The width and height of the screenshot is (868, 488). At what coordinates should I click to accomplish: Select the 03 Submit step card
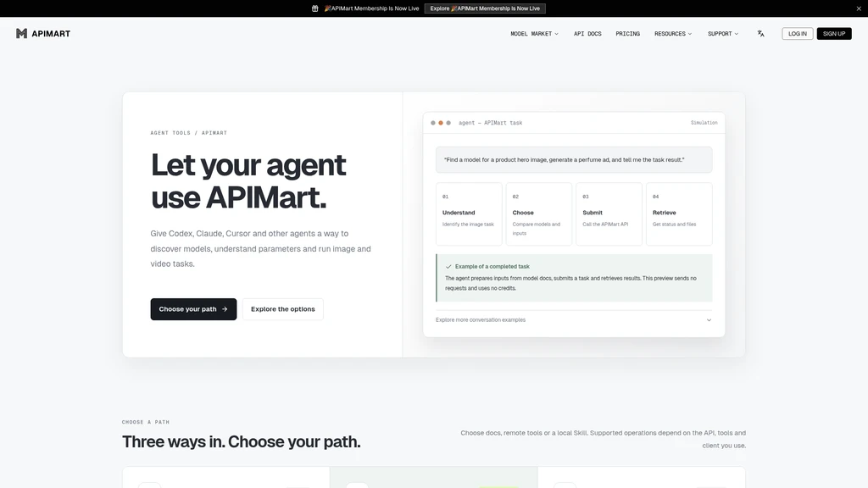coord(609,214)
